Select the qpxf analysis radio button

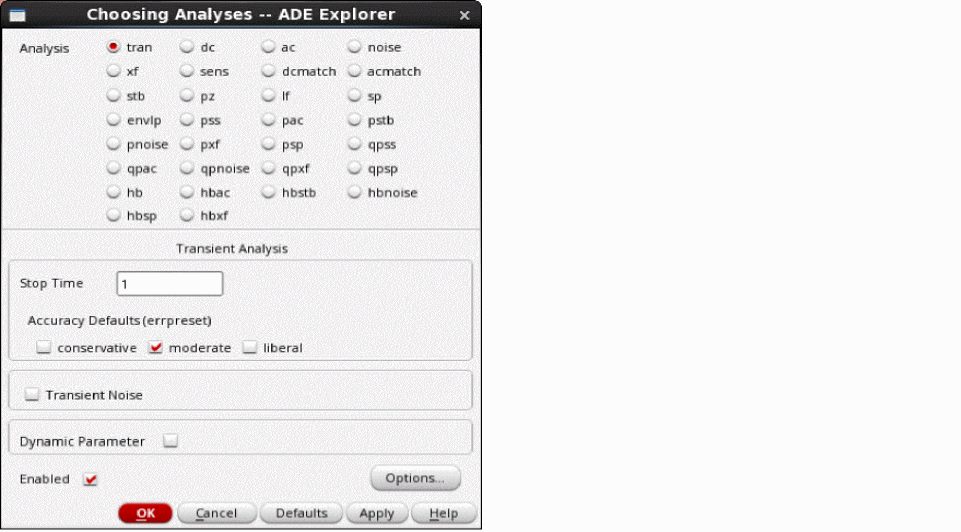[268, 168]
